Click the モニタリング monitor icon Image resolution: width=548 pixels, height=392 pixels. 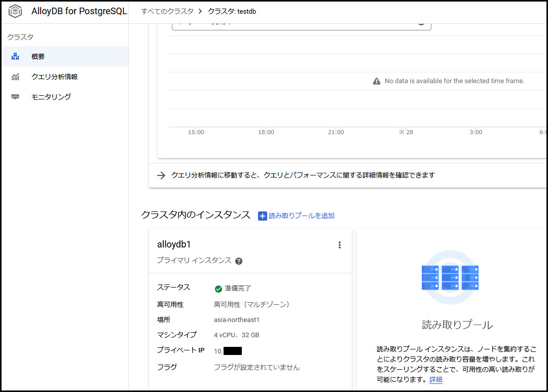pyautogui.click(x=15, y=97)
